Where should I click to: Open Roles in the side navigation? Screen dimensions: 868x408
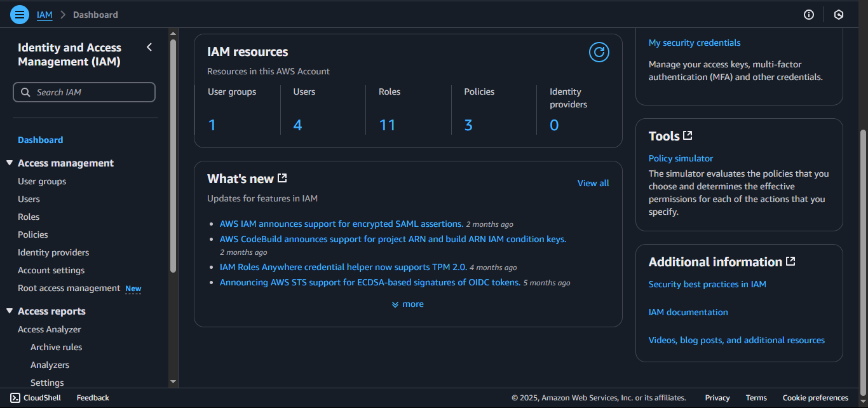pos(29,217)
